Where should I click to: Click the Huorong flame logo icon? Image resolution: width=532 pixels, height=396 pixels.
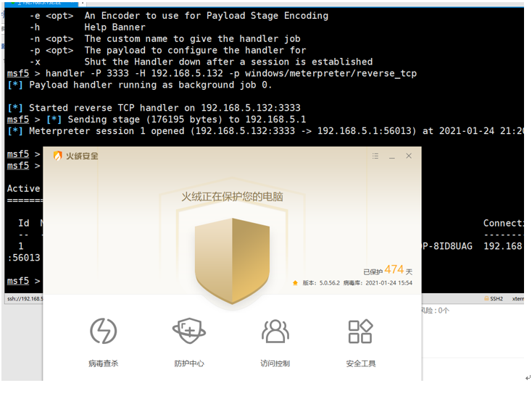58,156
